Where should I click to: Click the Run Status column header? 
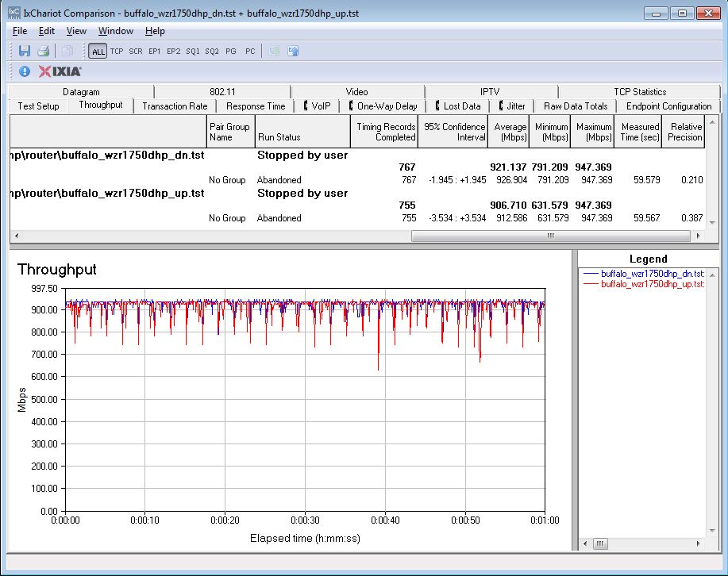click(302, 132)
